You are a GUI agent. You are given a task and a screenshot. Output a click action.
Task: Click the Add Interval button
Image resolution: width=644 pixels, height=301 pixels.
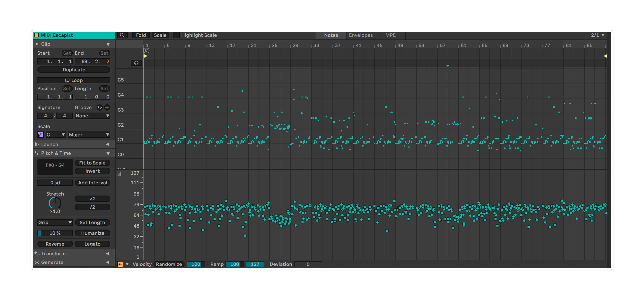point(93,183)
